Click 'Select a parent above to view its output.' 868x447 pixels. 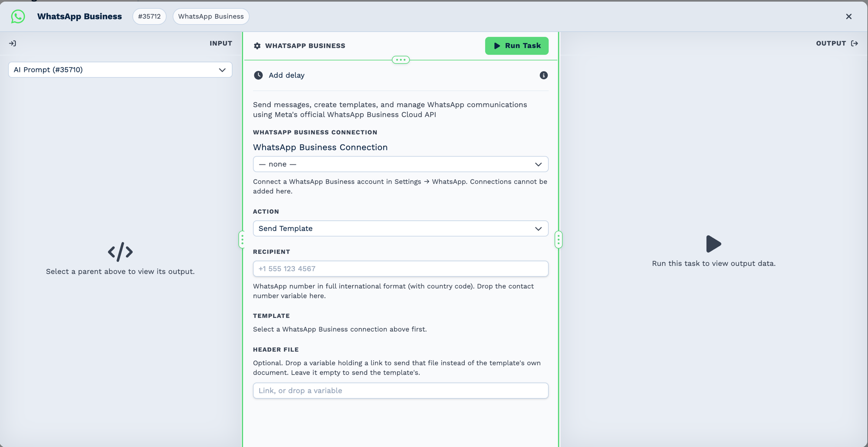[x=120, y=271]
